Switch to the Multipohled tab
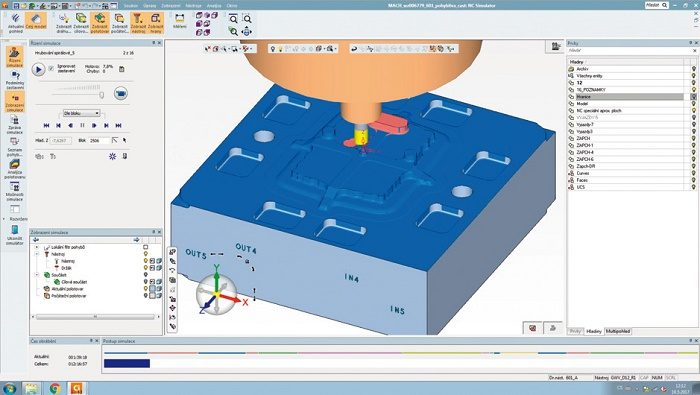This screenshot has height=395, width=700. 618,331
